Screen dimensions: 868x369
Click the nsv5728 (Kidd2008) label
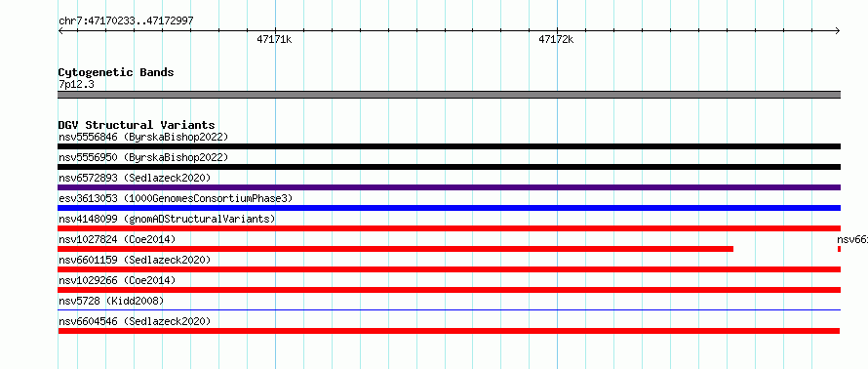pos(111,301)
